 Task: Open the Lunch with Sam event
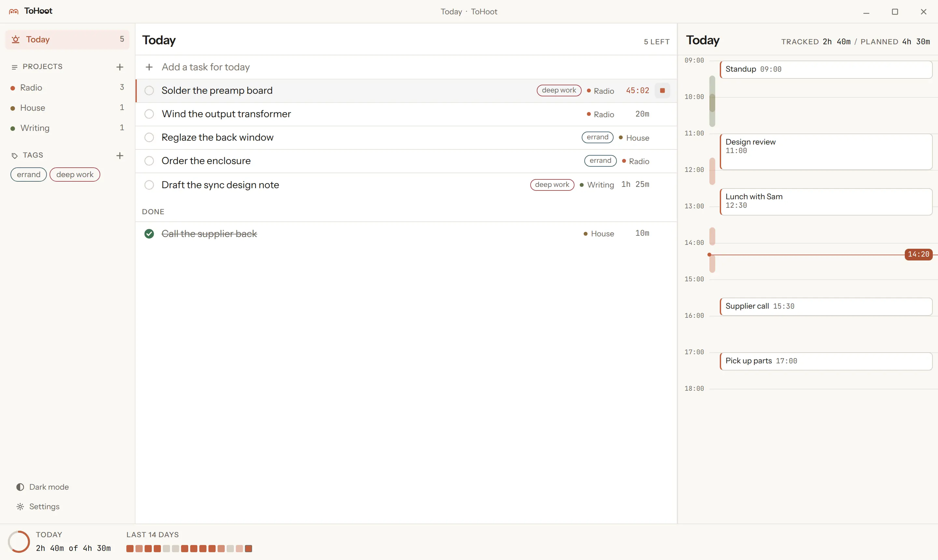pyautogui.click(x=826, y=202)
